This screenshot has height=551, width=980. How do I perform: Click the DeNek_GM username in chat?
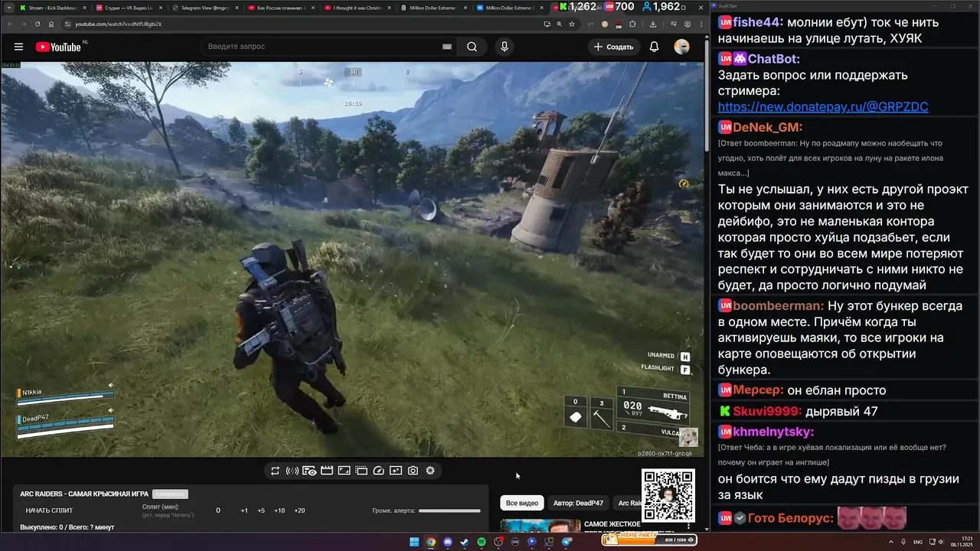coord(768,127)
